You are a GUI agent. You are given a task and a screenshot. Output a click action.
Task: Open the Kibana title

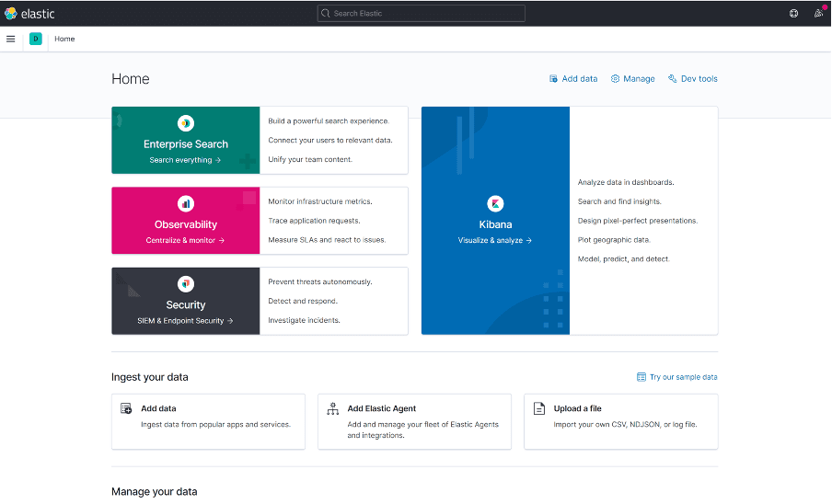pyautogui.click(x=495, y=224)
